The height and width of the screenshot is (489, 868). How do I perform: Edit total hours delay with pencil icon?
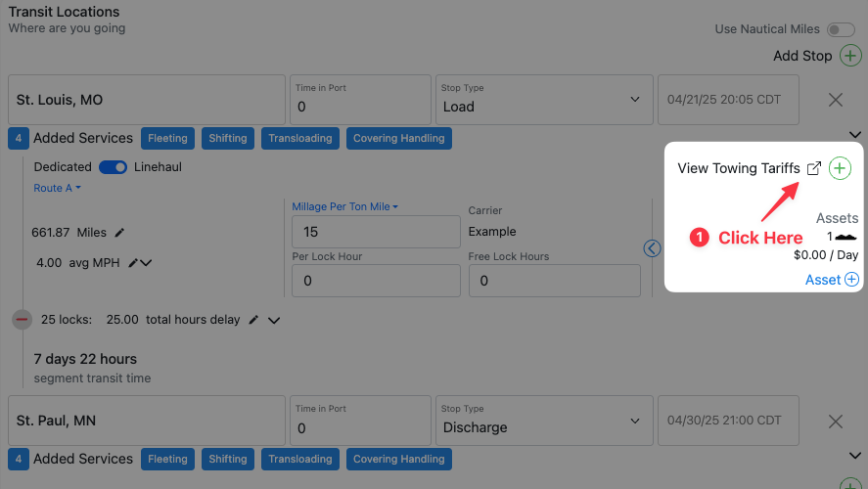tap(252, 319)
